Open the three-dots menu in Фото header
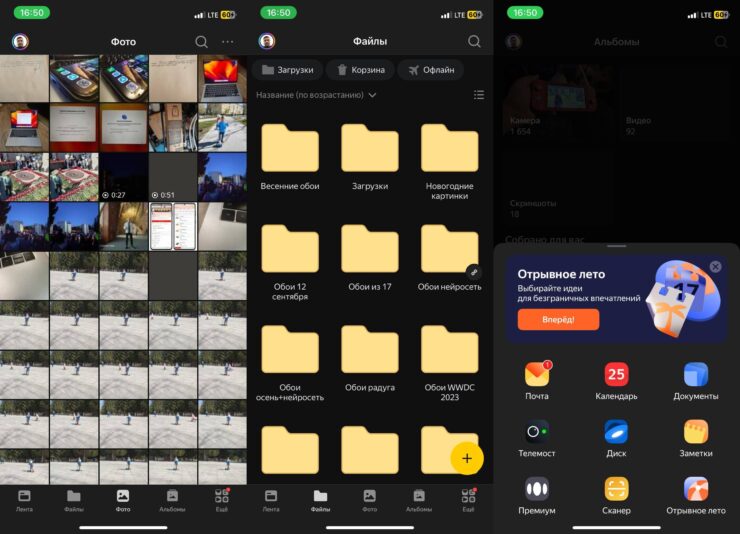Image resolution: width=740 pixels, height=534 pixels. [228, 41]
